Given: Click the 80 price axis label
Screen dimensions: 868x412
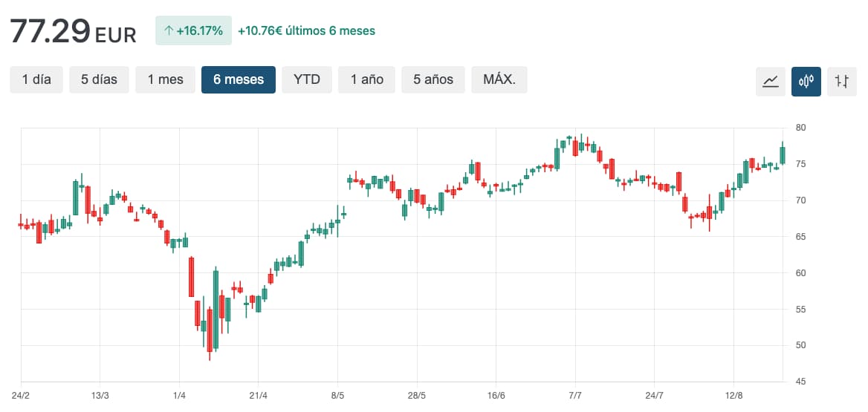Looking at the screenshot, I should [x=800, y=128].
